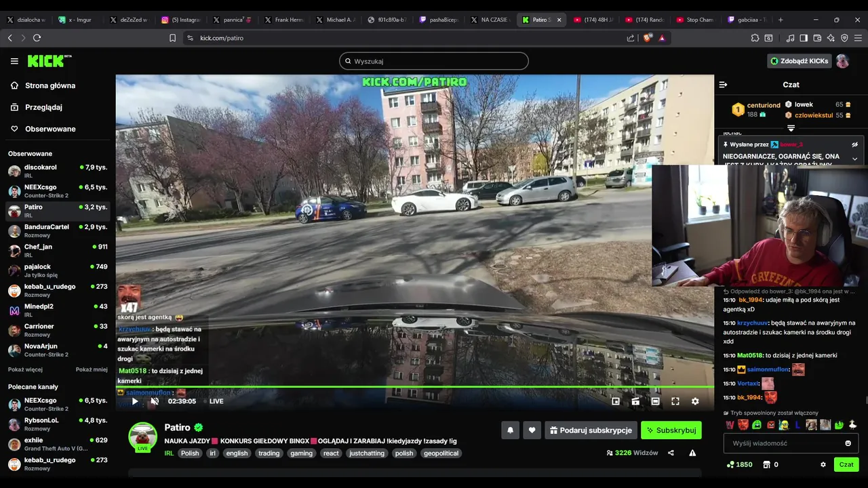
Task: Open BanduraCartel channel from sidebar
Action: [58, 230]
